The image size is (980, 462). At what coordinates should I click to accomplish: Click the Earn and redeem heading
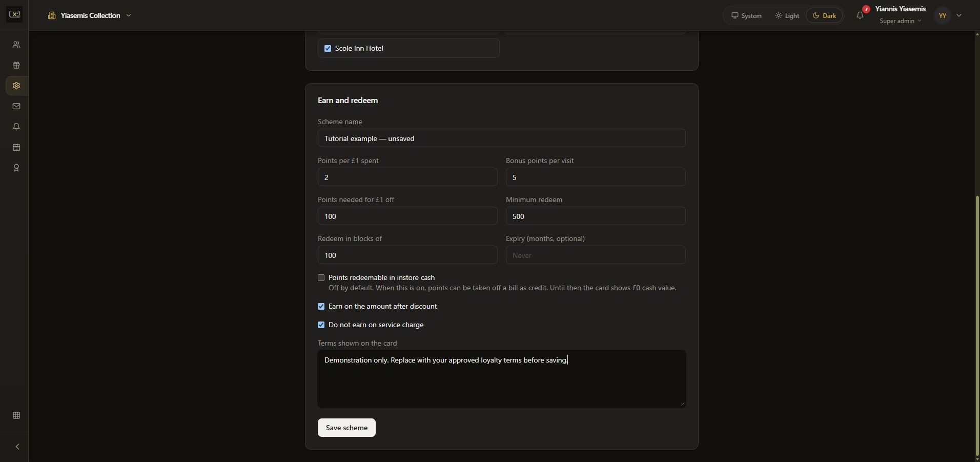(348, 101)
